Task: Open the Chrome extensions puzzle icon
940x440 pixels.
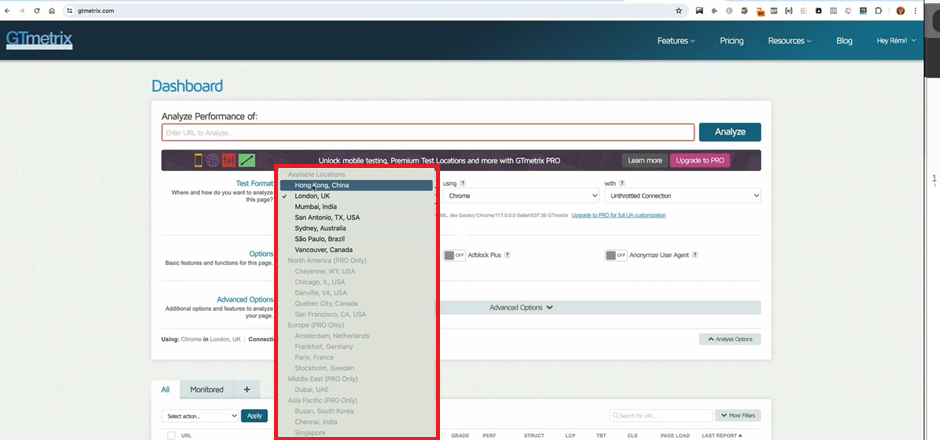Action: pyautogui.click(x=878, y=11)
